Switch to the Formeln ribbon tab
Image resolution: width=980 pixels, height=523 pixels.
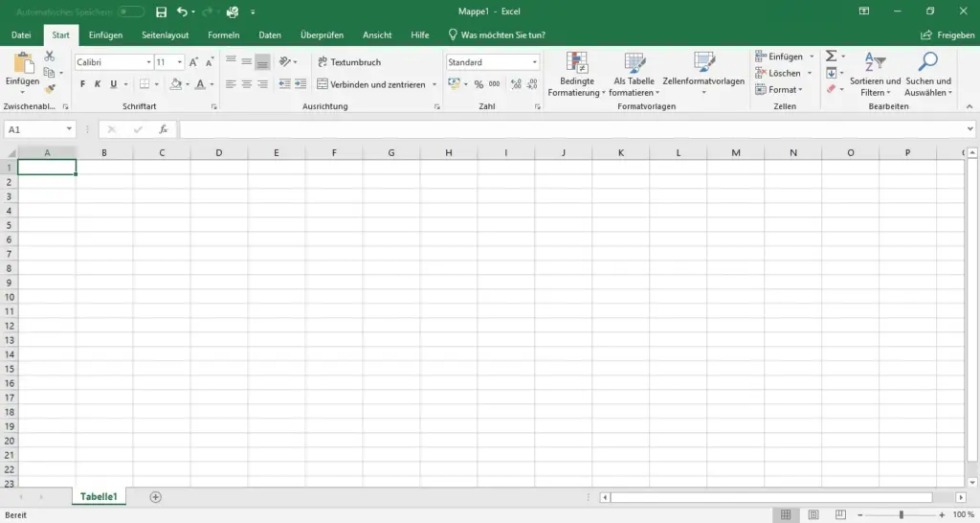click(223, 35)
